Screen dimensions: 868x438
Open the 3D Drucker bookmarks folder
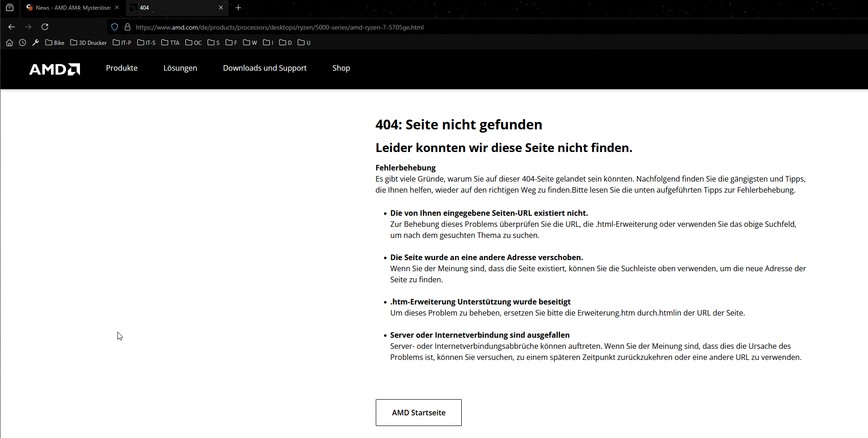click(88, 43)
